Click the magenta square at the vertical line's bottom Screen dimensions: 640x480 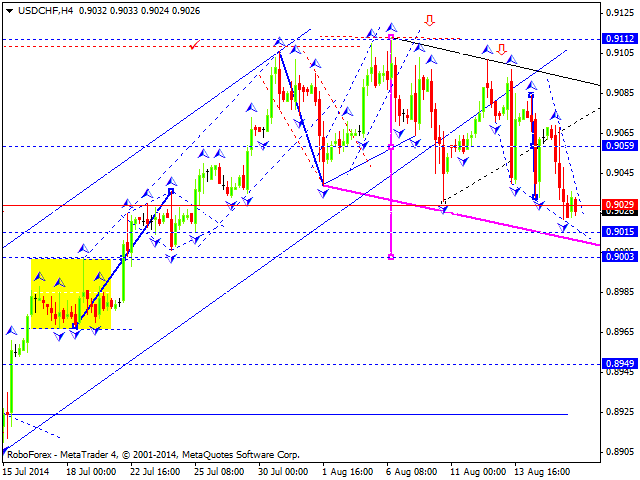[390, 256]
